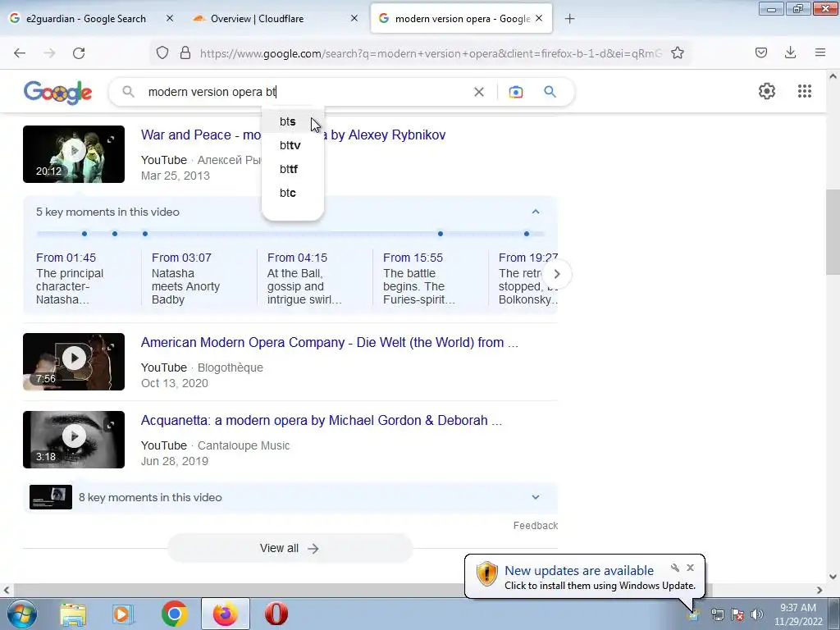Dismiss the Windows Update notification balloon
This screenshot has height=630, width=840.
[x=690, y=568]
